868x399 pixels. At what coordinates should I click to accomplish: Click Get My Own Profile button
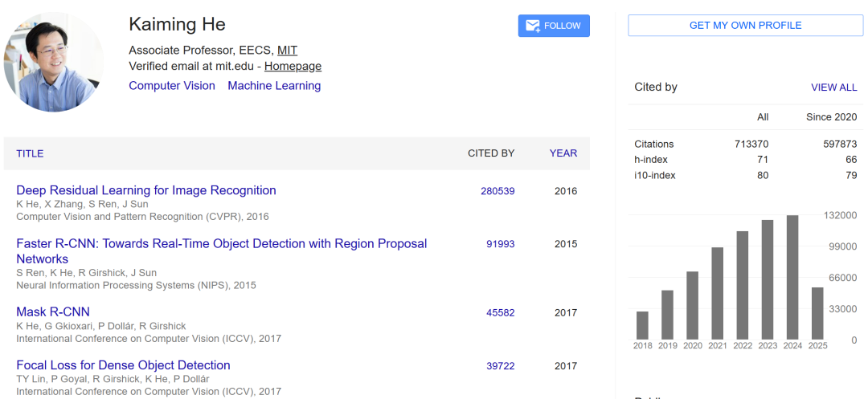(x=745, y=26)
